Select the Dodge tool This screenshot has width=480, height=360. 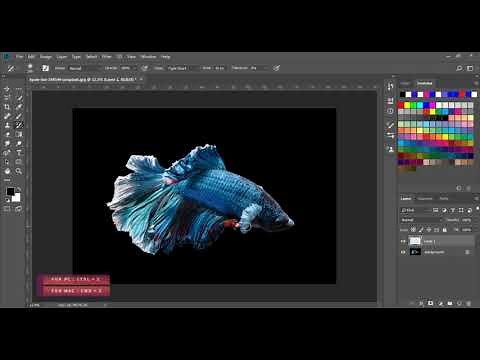[x=19, y=144]
